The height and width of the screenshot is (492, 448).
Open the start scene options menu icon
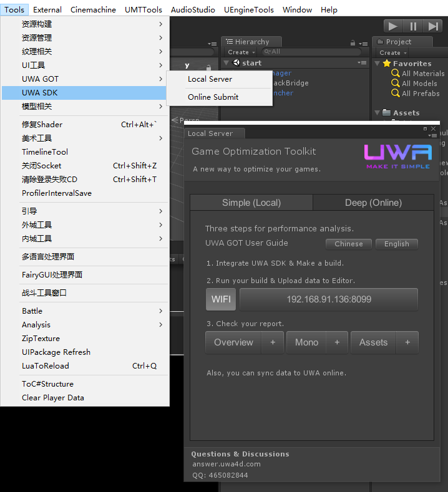[362, 63]
